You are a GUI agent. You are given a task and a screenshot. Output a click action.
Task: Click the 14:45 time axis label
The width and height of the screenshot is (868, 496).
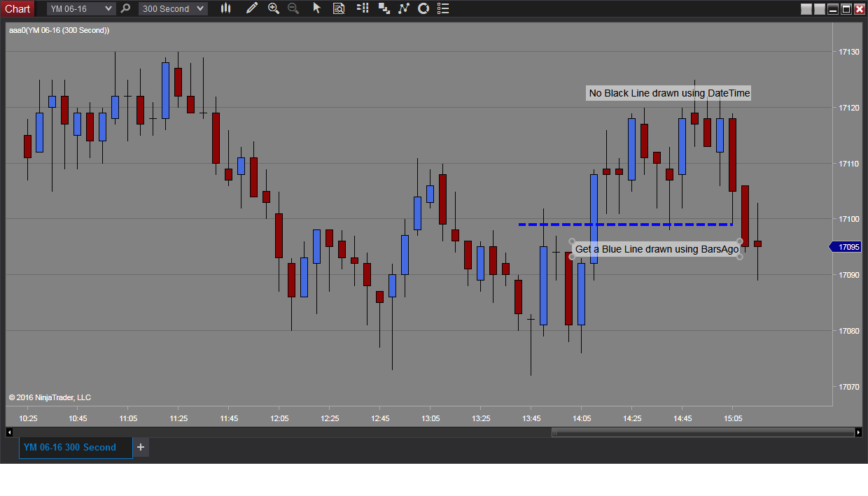[682, 418]
